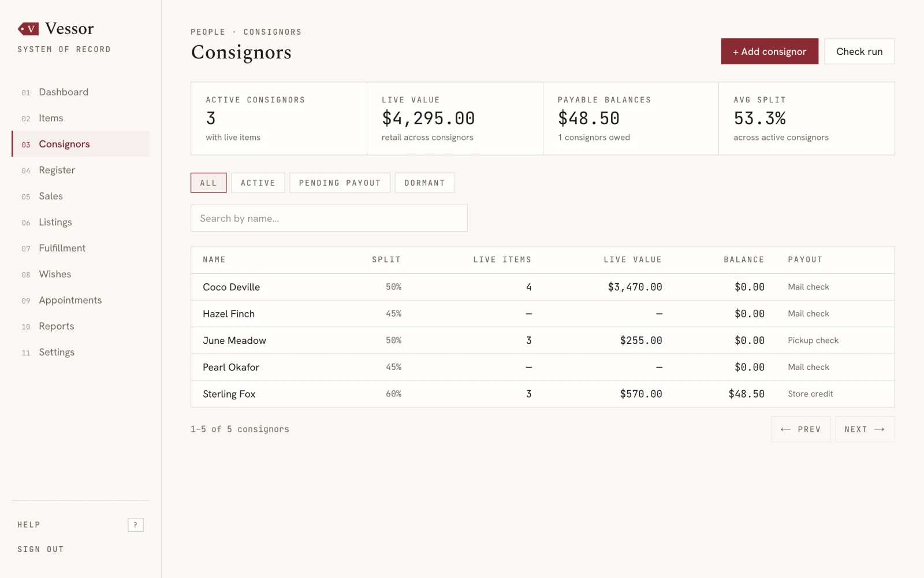
Task: Click the Balance column header
Action: [744, 260]
